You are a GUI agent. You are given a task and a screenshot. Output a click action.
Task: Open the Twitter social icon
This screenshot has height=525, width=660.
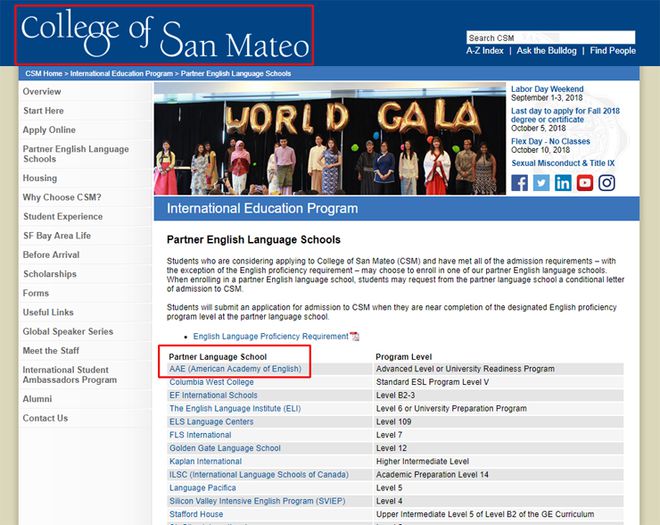541,183
